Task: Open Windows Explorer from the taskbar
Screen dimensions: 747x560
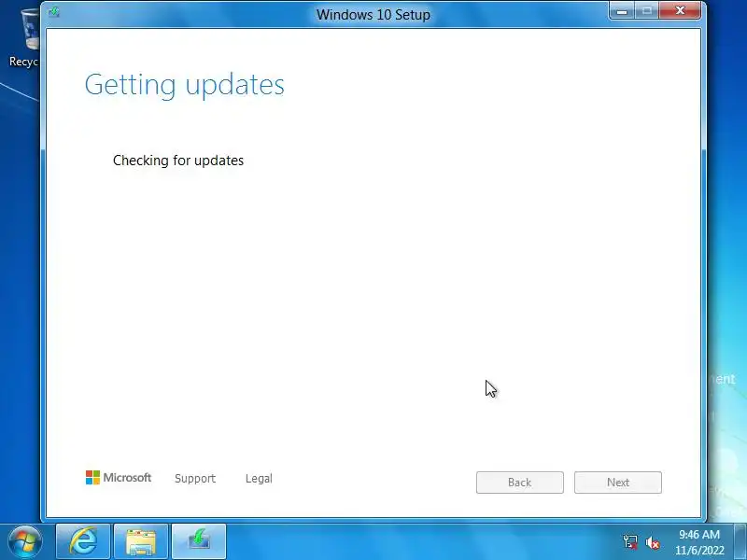Action: (141, 541)
